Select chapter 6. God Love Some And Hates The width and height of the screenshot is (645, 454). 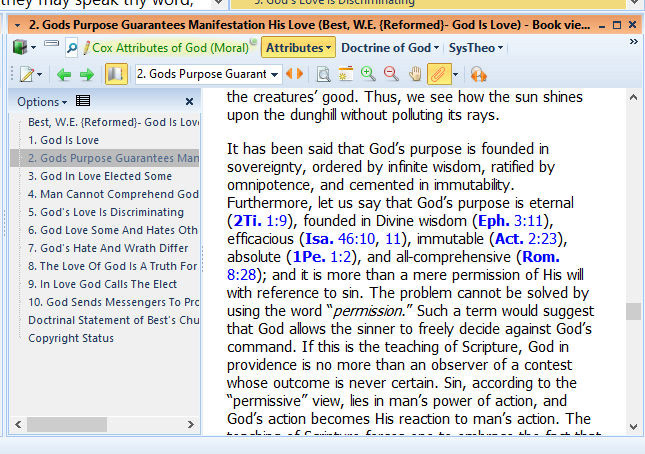pos(113,230)
